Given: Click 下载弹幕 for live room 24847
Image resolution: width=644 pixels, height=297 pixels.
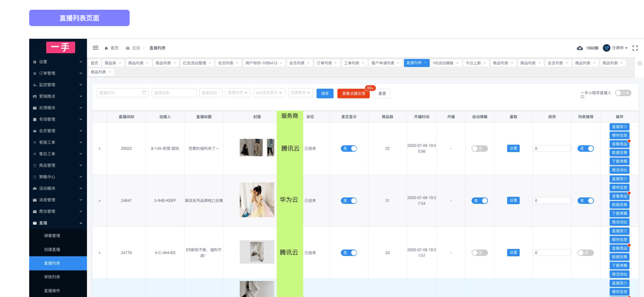Looking at the screenshot, I should (x=619, y=213).
